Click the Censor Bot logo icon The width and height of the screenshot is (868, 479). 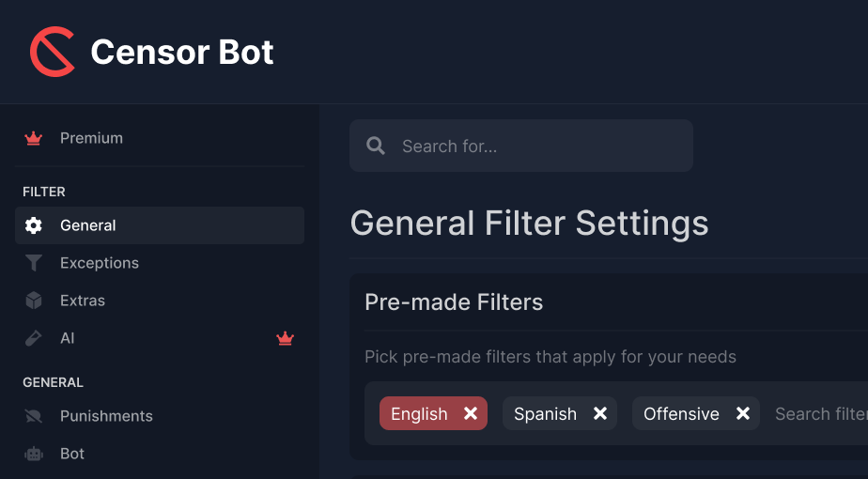53,52
